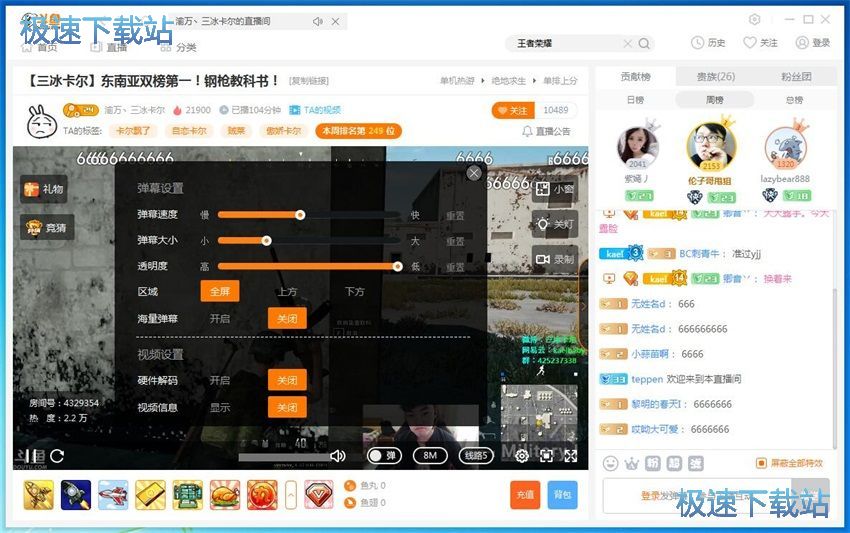Set 海量弹幕 to 关闭
The image size is (850, 533).
287,319
